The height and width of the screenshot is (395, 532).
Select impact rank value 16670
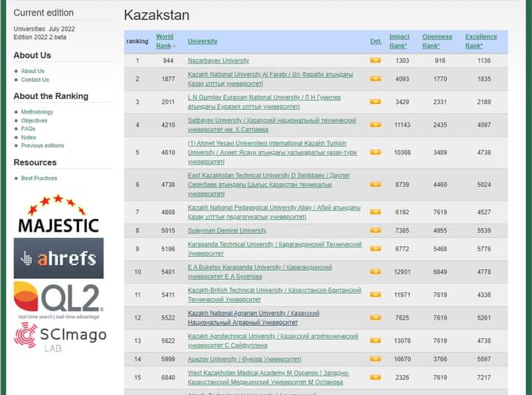[402, 359]
